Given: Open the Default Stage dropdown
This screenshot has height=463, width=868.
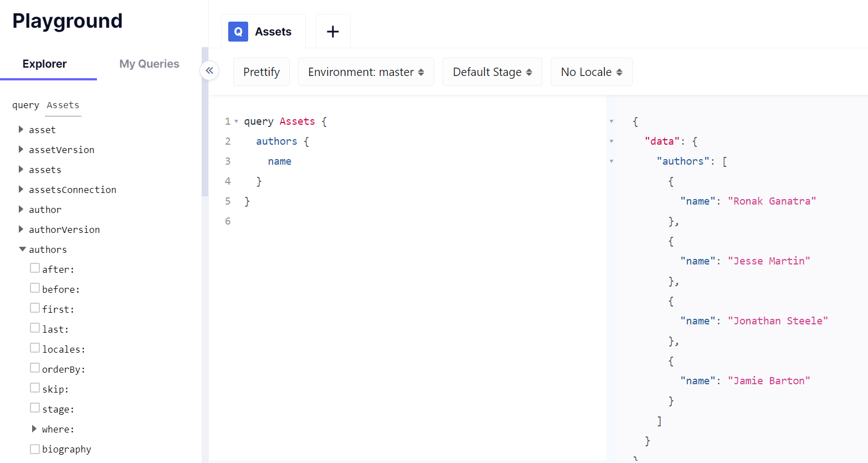Looking at the screenshot, I should [x=492, y=72].
